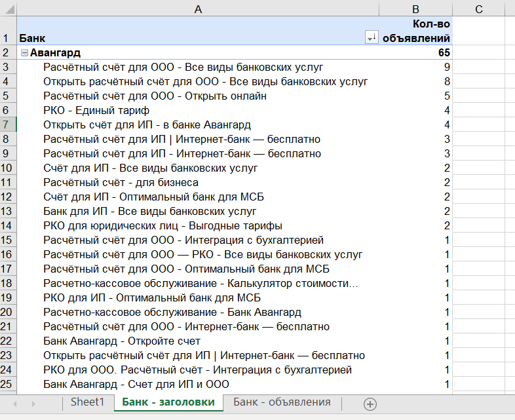515x420 pixels.
Task: Select the Авангард total value 65
Action: tap(415, 52)
